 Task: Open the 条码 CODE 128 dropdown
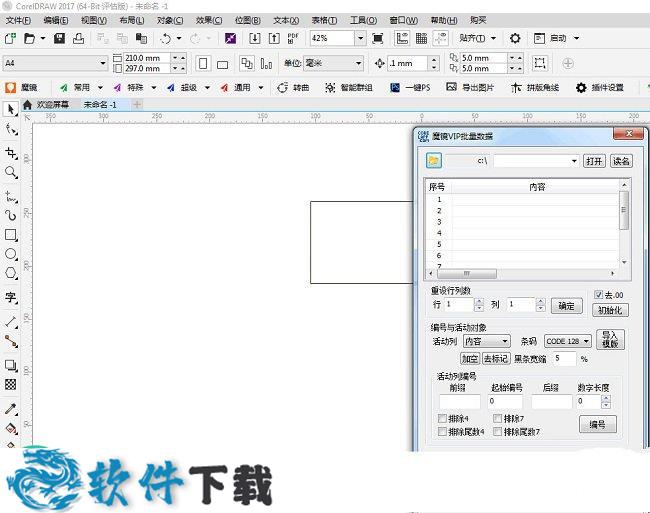click(x=586, y=341)
